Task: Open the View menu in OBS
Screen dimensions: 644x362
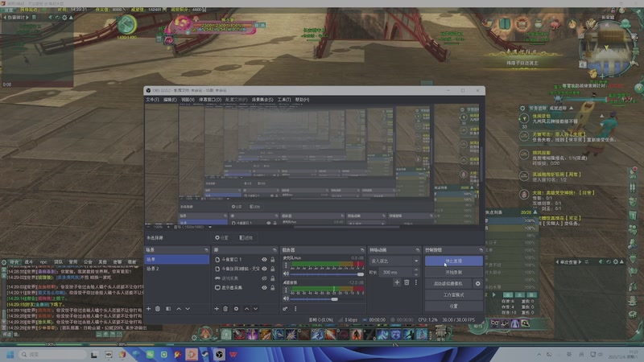Action: (188, 100)
